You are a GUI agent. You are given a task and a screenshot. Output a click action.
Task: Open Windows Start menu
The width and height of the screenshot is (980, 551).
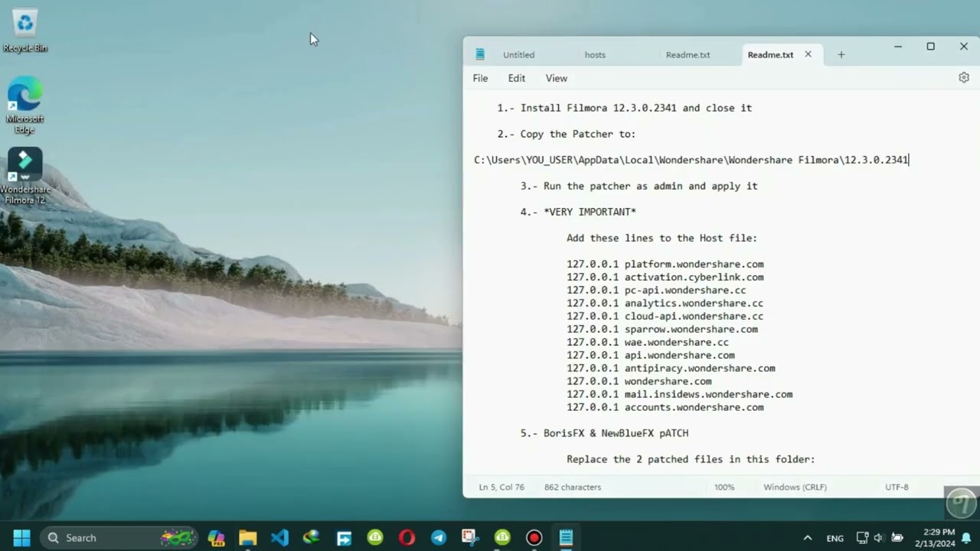point(21,538)
